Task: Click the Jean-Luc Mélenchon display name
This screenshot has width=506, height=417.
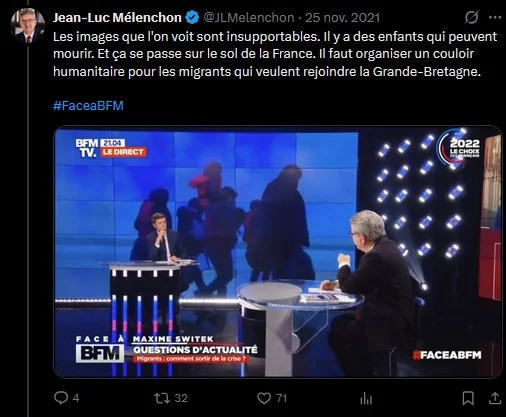Action: pyautogui.click(x=117, y=17)
